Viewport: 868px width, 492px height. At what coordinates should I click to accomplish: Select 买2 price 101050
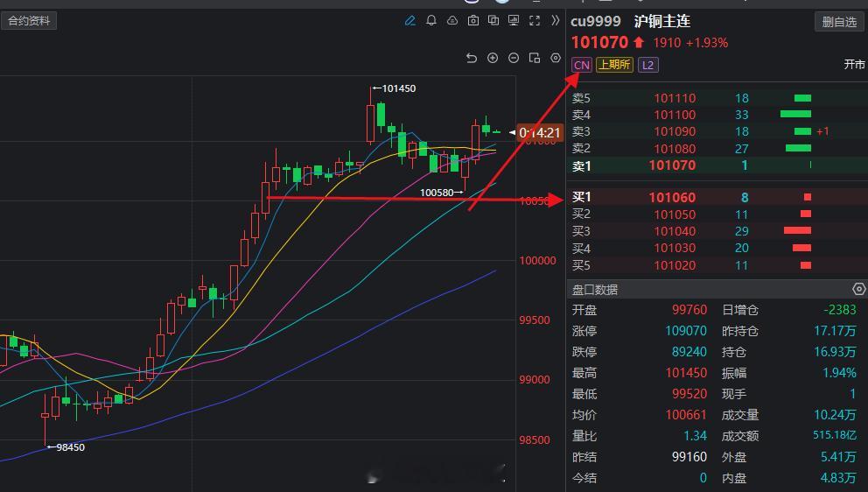pyautogui.click(x=675, y=214)
